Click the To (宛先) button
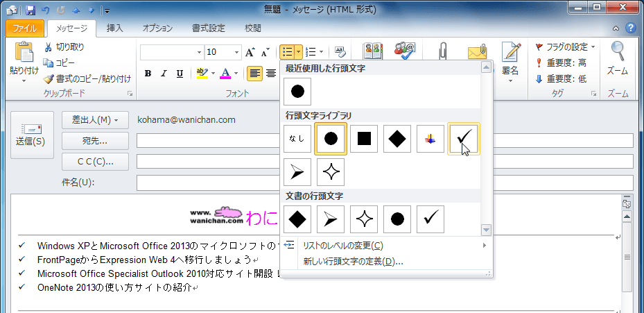This screenshot has width=644, height=313. 95,141
